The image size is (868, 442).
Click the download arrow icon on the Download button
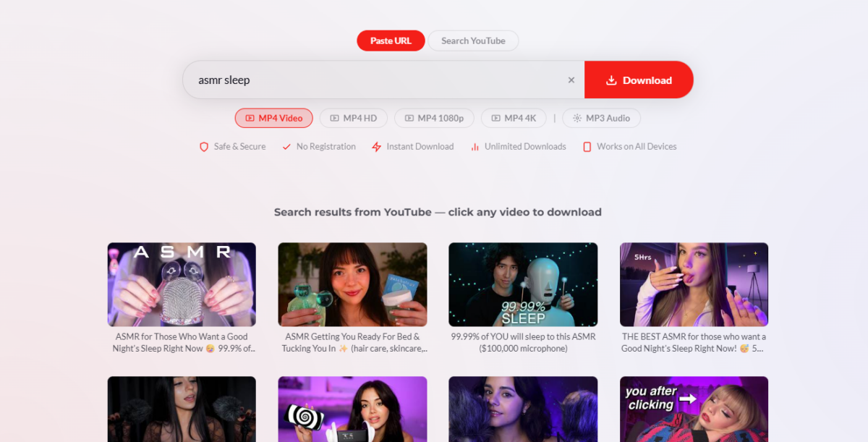[612, 80]
